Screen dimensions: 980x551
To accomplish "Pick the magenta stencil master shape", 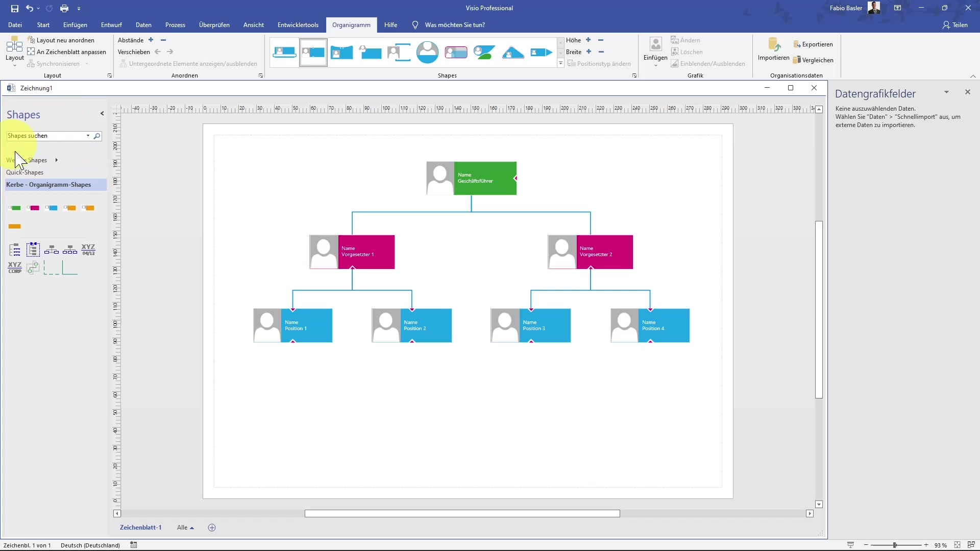I will click(33, 208).
